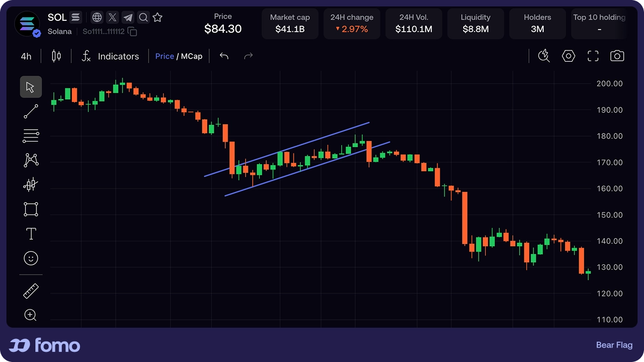
Task: Take a chart snapshot with camera icon
Action: click(x=617, y=56)
